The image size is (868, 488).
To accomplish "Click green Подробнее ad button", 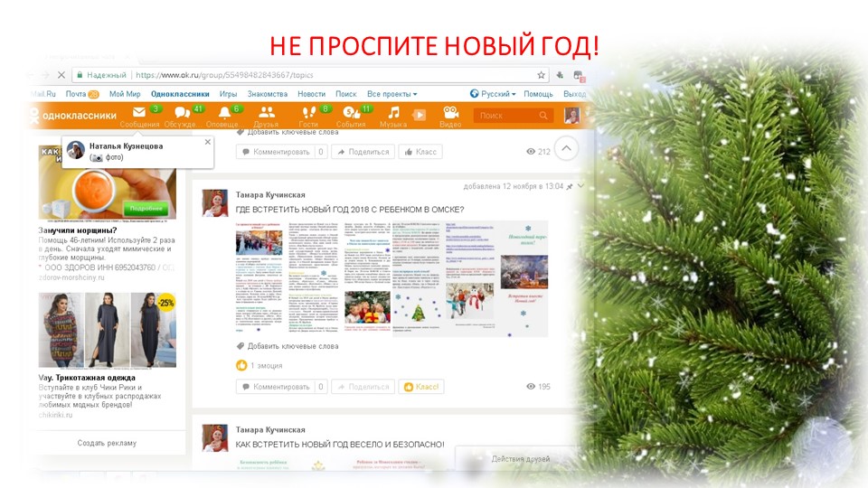I will pyautogui.click(x=146, y=209).
